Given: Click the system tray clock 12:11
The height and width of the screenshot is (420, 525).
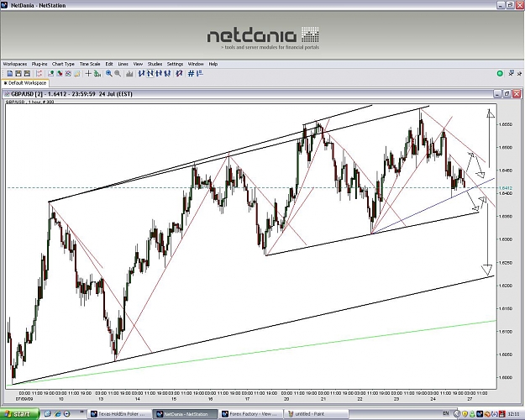Looking at the screenshot, I should [x=512, y=414].
